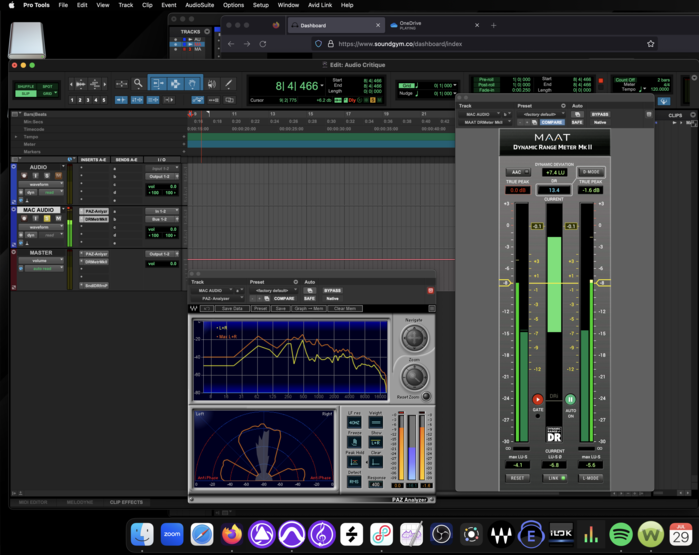Open the Avid Link menu
699x555 pixels.
pyautogui.click(x=320, y=5)
